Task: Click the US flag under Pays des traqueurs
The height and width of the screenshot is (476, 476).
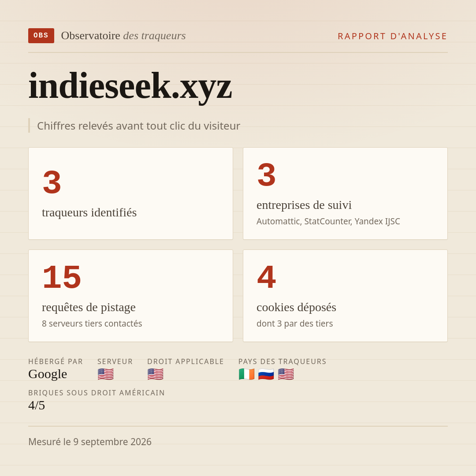Action: coord(286,374)
